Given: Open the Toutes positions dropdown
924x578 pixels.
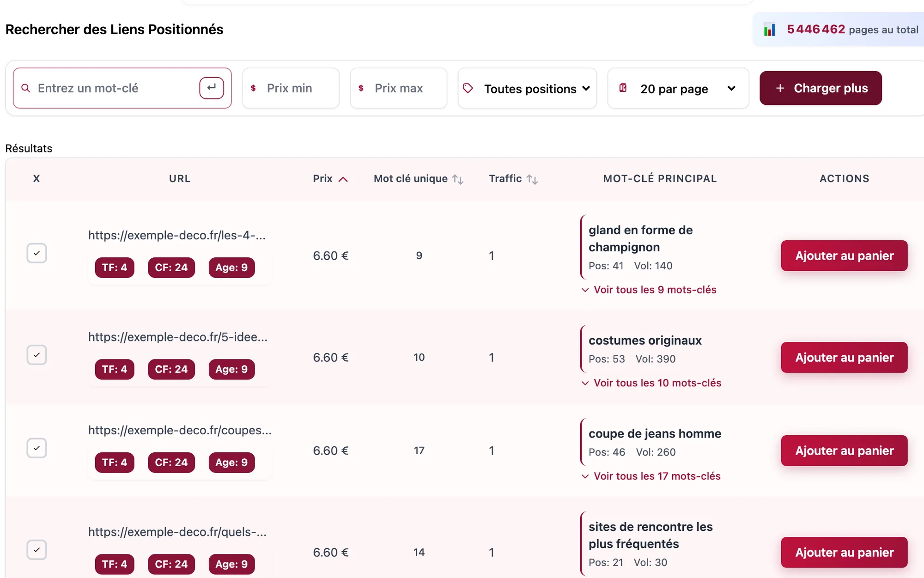Looking at the screenshot, I should pyautogui.click(x=528, y=88).
